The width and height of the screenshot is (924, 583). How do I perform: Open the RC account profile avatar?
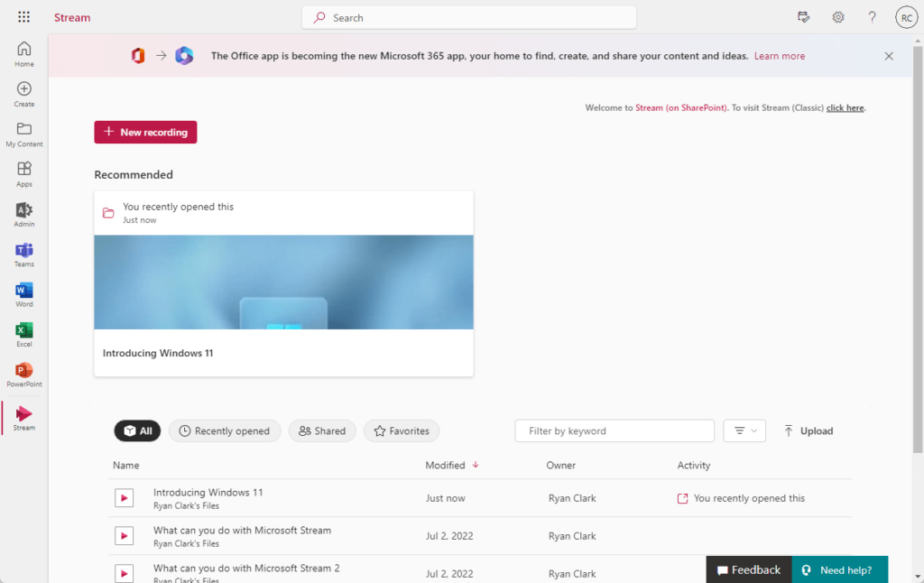click(x=906, y=18)
